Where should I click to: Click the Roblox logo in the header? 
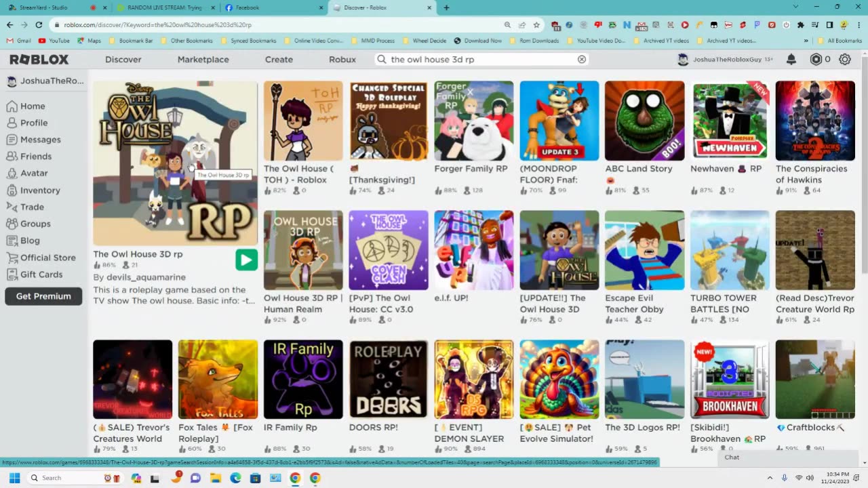tap(39, 60)
